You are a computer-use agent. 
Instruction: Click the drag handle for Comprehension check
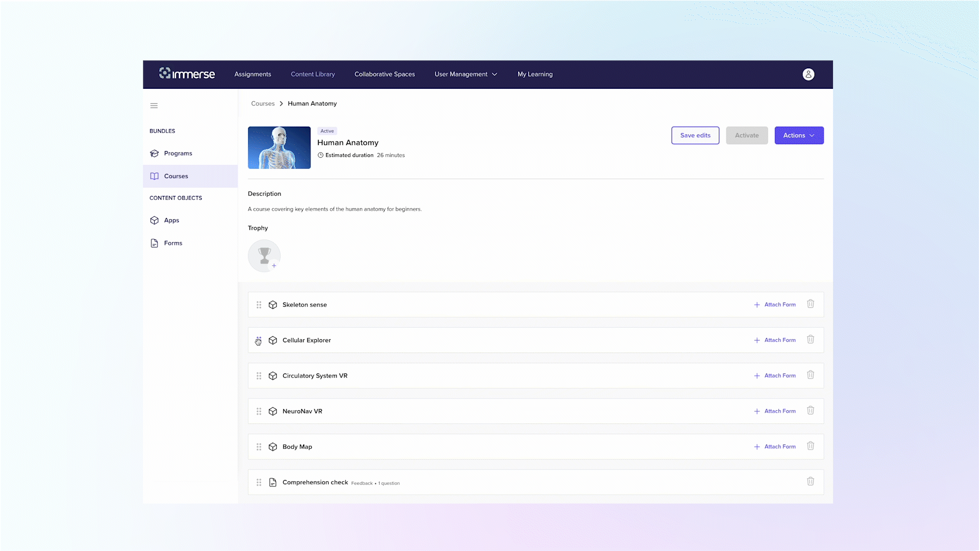(259, 482)
